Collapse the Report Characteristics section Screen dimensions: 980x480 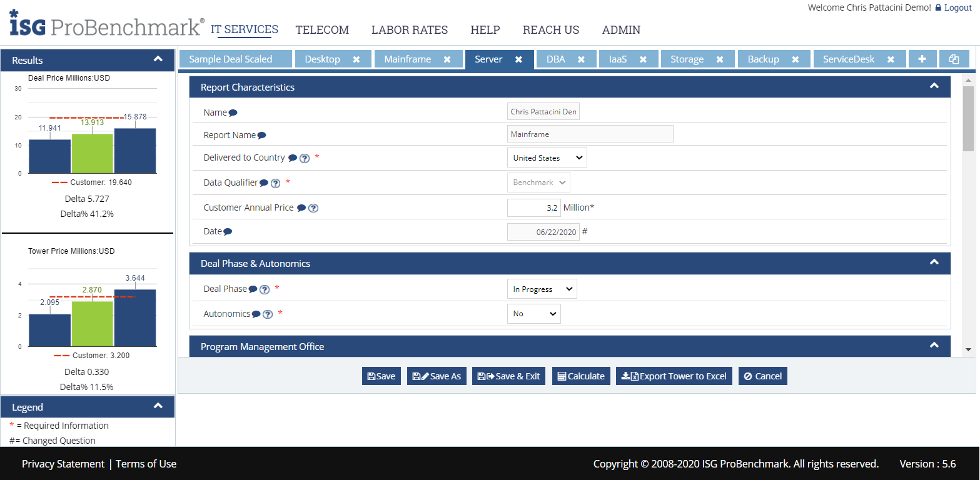(934, 86)
